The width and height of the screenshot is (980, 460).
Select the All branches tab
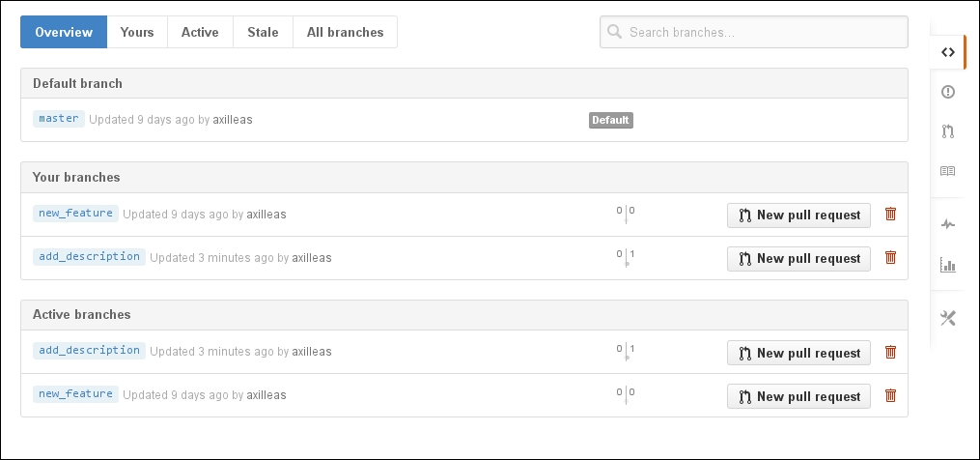point(345,32)
